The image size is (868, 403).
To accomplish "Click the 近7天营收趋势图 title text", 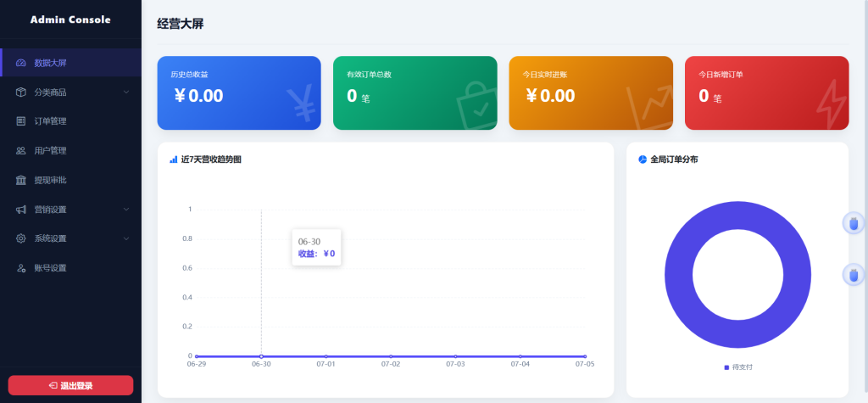I will [211, 160].
